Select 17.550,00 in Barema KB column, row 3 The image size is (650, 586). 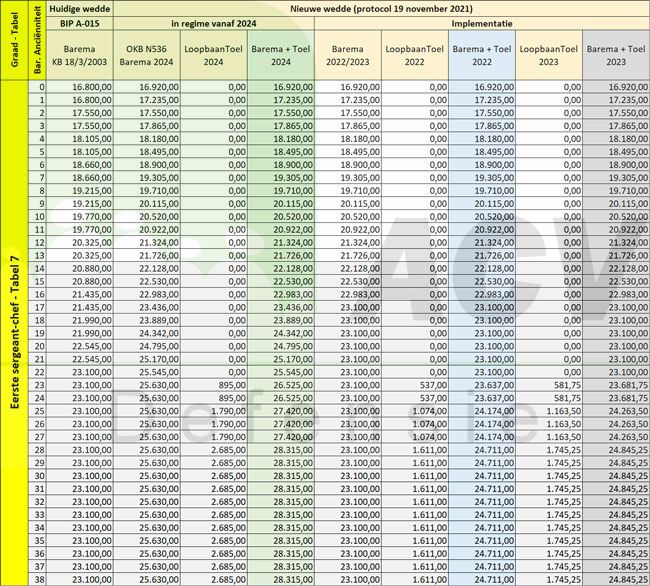coord(80,126)
